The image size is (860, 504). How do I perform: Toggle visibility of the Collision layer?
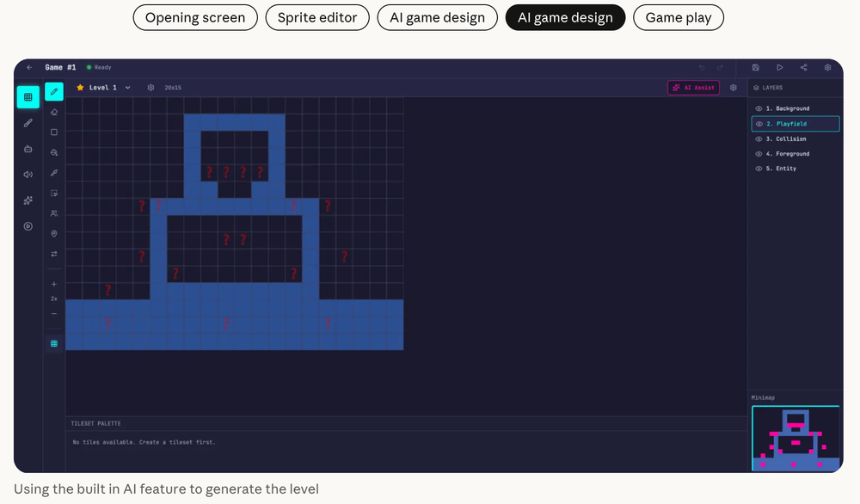coord(759,139)
